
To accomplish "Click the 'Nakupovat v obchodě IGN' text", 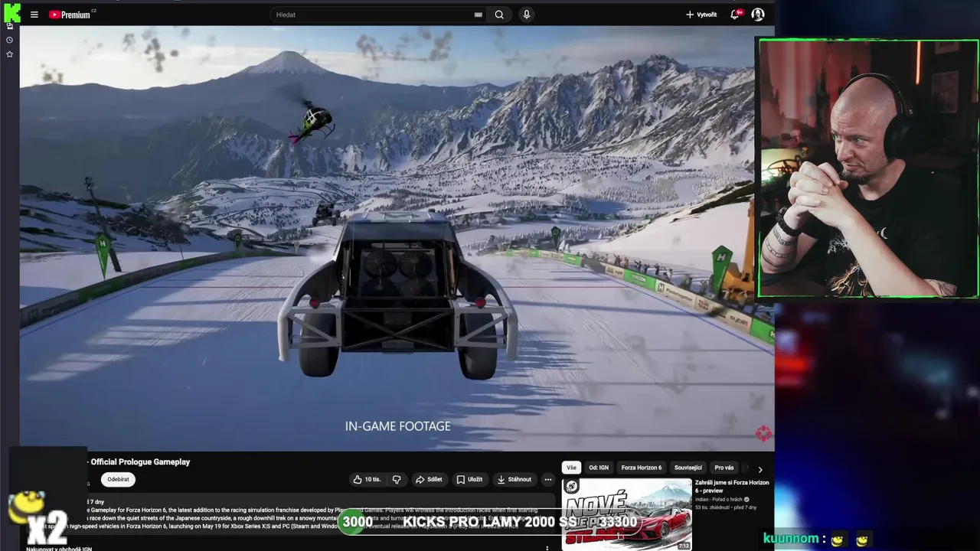I will 59,548.
